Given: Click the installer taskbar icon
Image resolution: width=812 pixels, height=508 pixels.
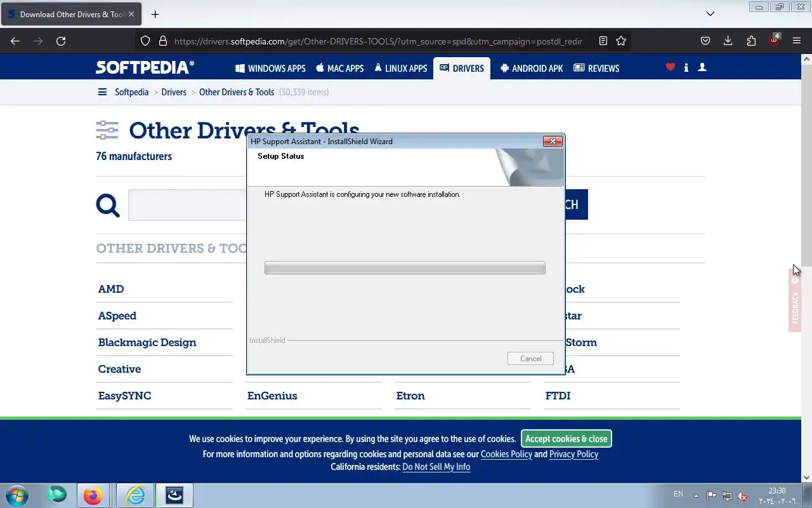Looking at the screenshot, I should (x=174, y=495).
